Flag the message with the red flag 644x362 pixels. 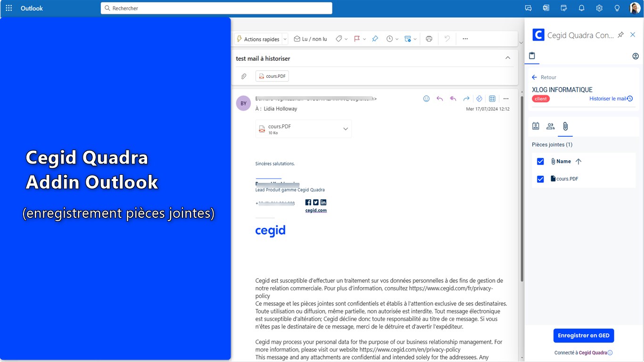[x=357, y=39]
